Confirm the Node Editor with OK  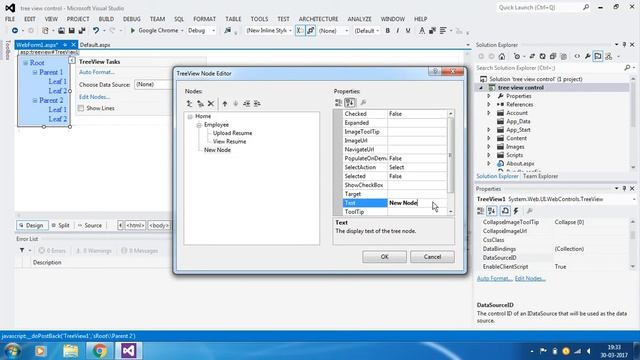384,257
